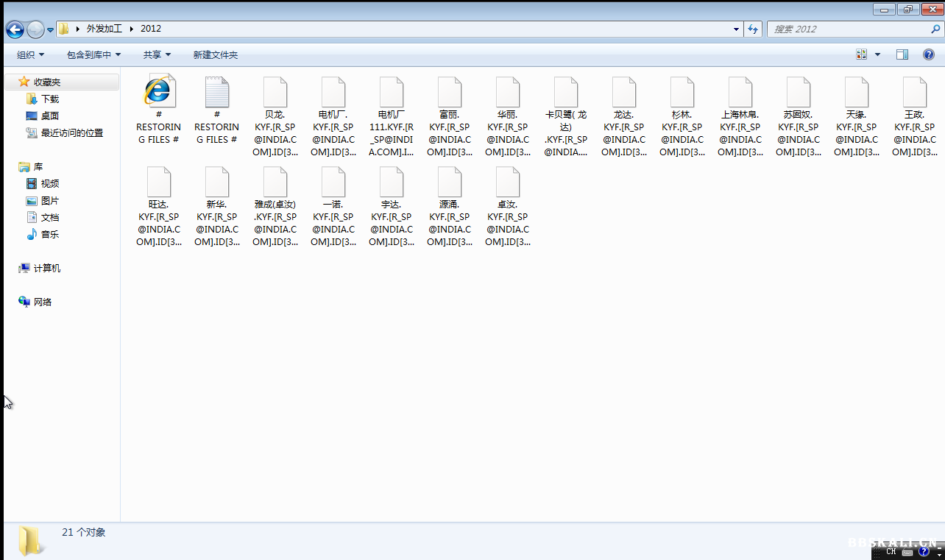
Task: Click 外发加工 in the address breadcrumb
Action: click(x=104, y=29)
